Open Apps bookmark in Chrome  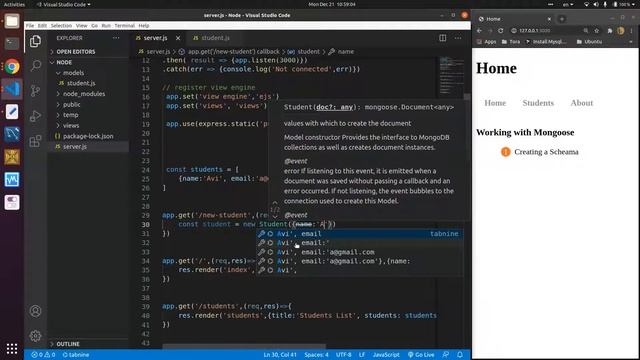pos(486,42)
